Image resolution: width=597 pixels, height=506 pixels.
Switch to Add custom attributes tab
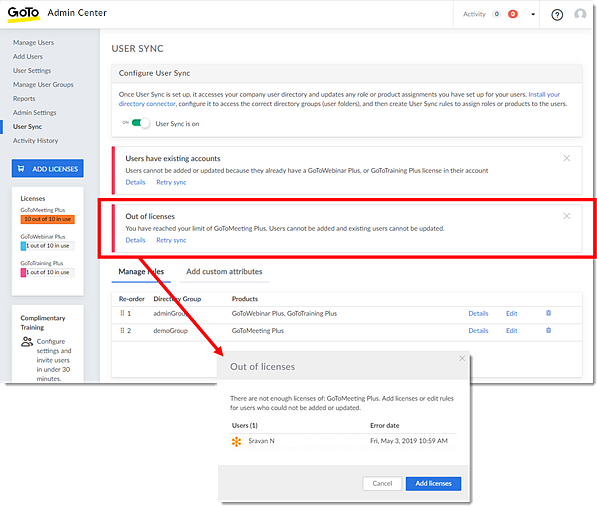[224, 271]
